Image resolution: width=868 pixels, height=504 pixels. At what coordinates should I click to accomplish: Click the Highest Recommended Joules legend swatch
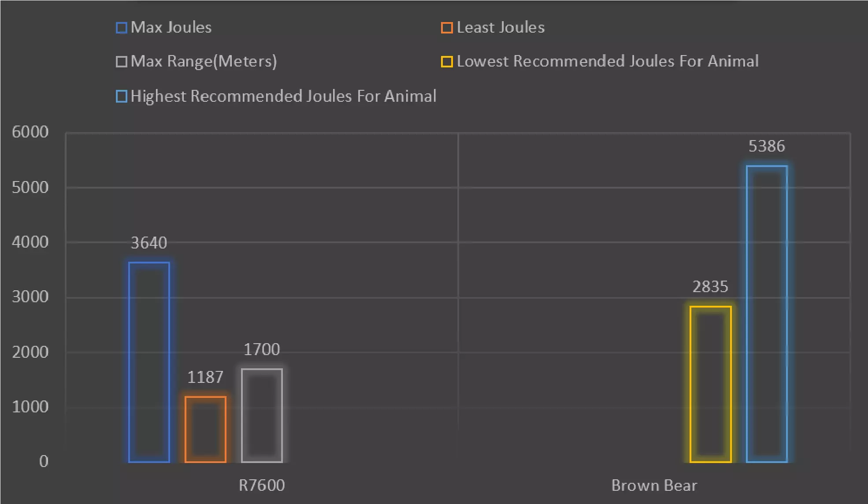[x=121, y=96]
